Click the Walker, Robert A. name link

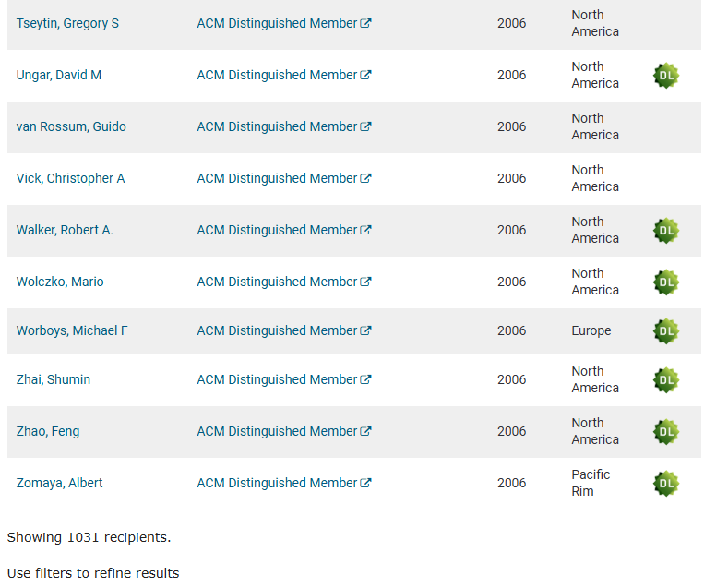click(x=65, y=230)
